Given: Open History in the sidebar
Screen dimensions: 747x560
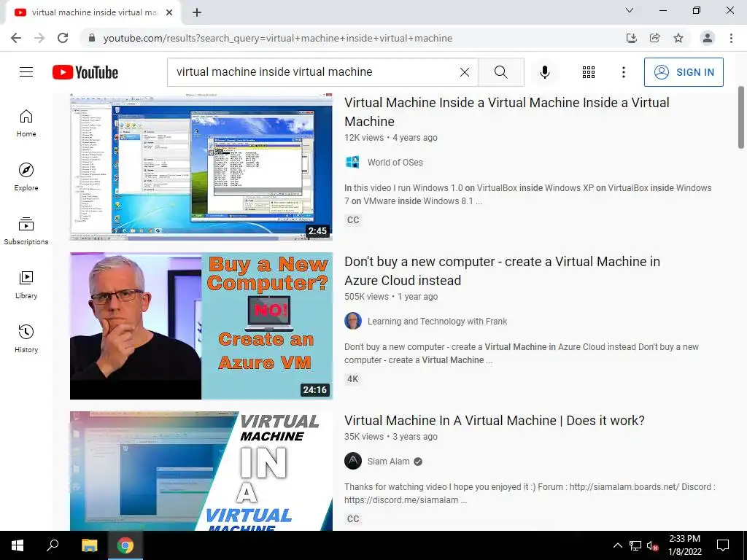Looking at the screenshot, I should [x=26, y=338].
